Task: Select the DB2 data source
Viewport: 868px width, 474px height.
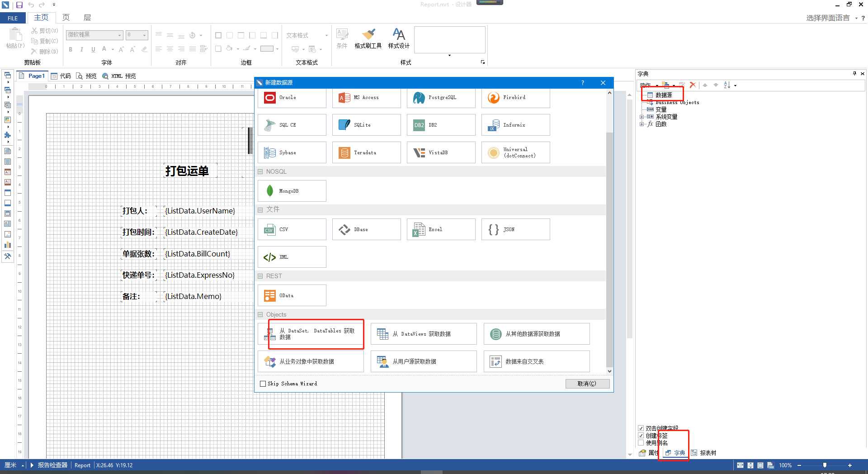Action: coord(441,125)
